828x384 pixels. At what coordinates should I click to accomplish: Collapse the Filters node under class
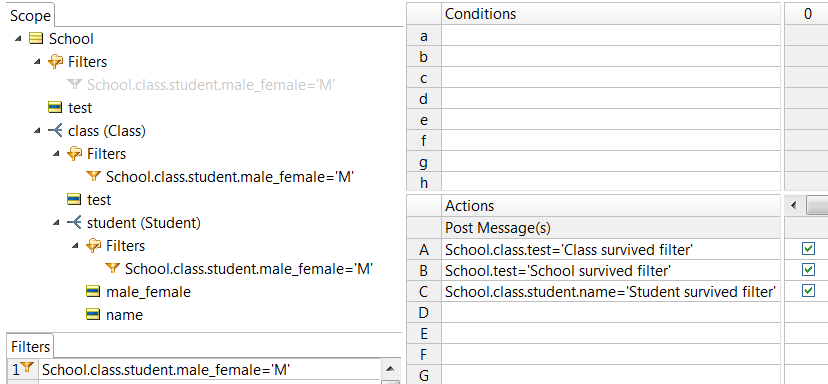(57, 154)
